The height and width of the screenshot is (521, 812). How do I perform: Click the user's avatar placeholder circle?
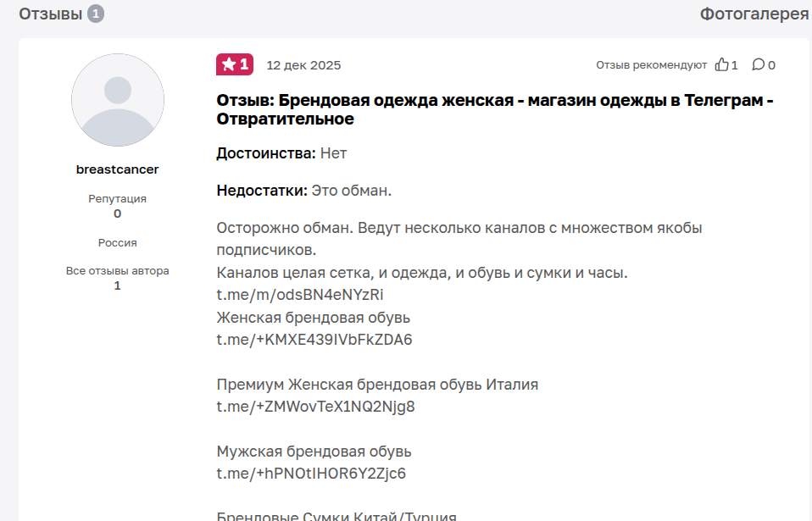point(117,100)
